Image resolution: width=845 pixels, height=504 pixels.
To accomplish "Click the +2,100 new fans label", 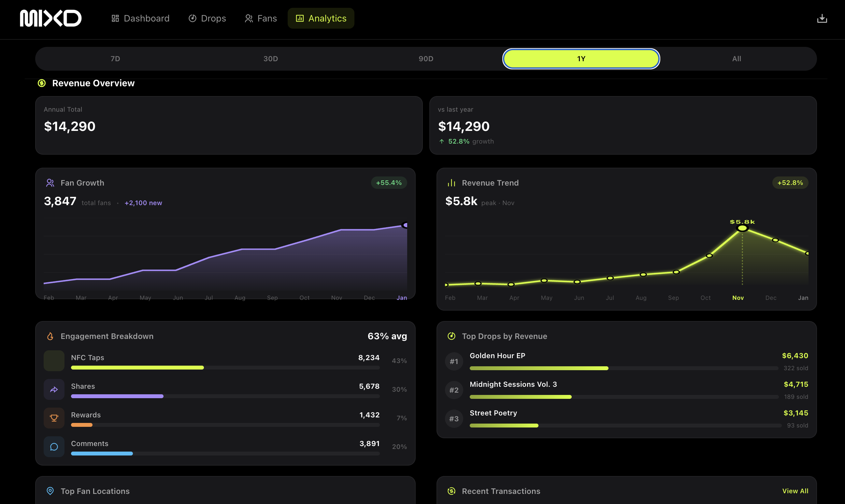I will click(143, 203).
